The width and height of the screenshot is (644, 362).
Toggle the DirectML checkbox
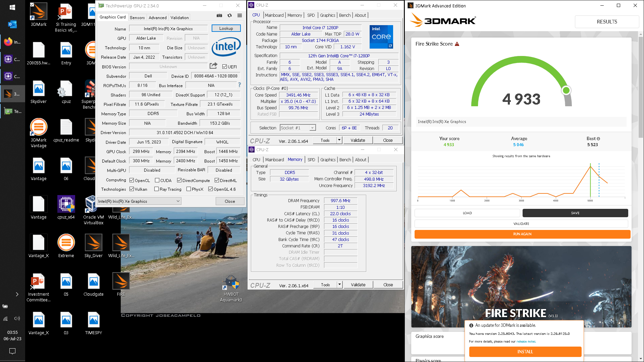(217, 180)
